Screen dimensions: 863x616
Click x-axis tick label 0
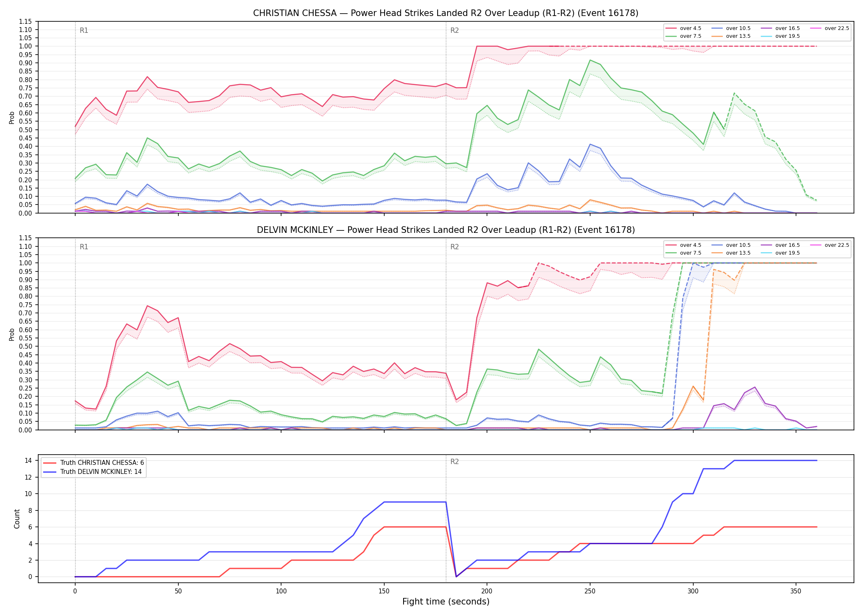click(75, 591)
